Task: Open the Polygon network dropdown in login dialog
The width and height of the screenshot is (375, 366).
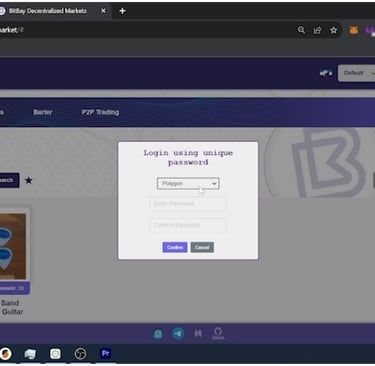Action: (188, 183)
